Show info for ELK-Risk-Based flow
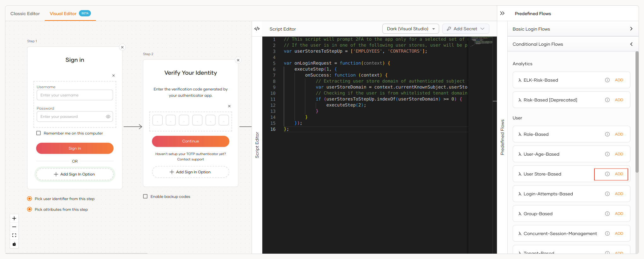This screenshot has width=644, height=259. tap(607, 80)
